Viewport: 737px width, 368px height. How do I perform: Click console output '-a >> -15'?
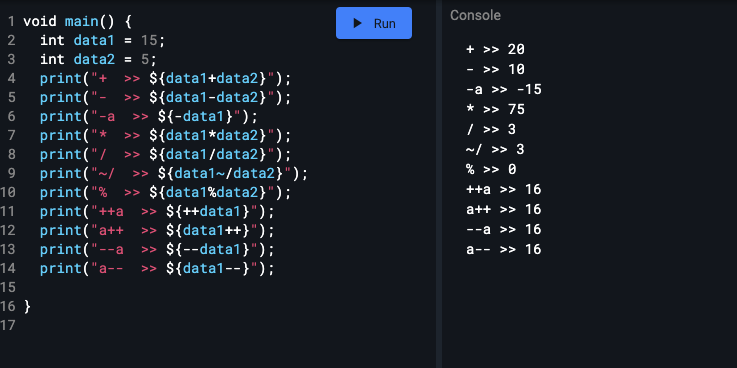(504, 89)
